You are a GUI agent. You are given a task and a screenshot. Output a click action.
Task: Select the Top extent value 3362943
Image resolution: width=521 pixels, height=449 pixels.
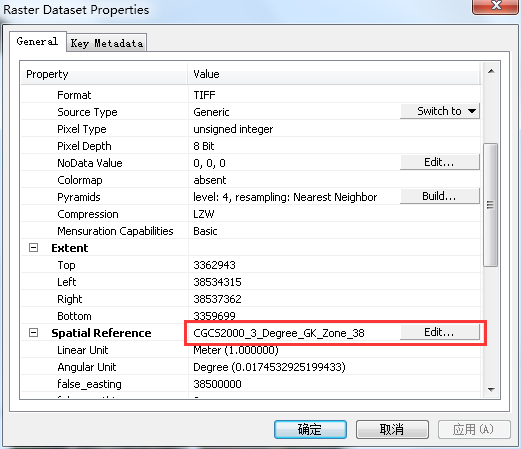[x=214, y=265]
